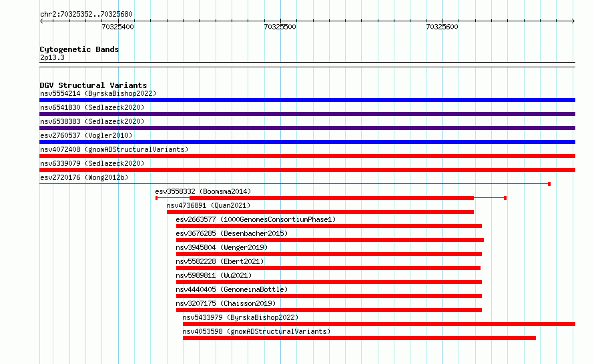Click the 70325400 ruler position label
This screenshot has height=364, width=594.
[118, 27]
